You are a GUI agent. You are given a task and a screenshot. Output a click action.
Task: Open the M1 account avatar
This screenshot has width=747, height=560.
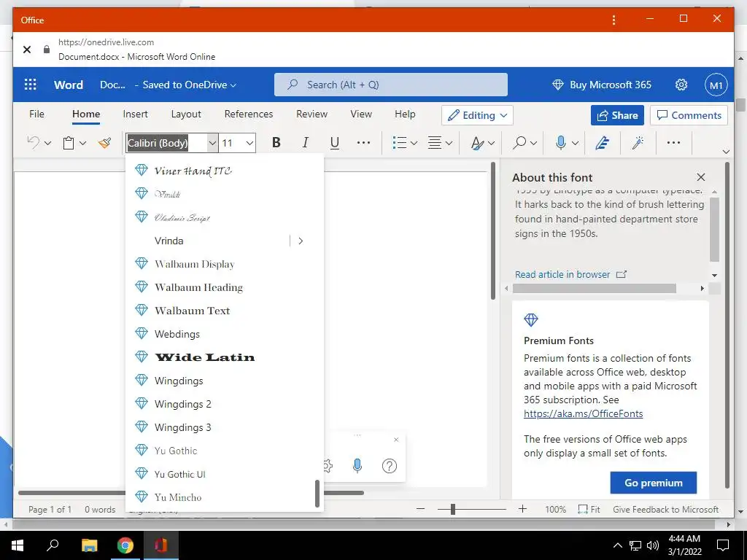[716, 85]
